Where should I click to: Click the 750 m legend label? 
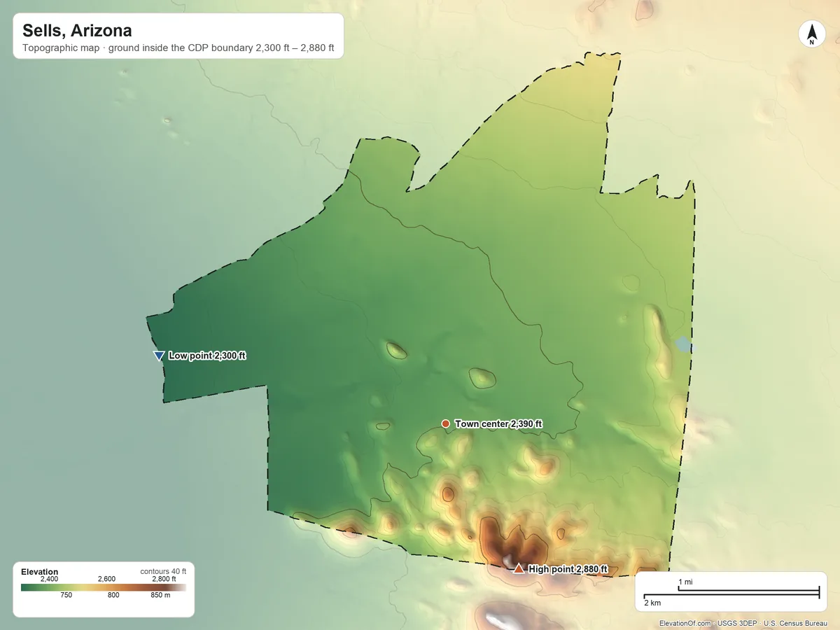pyautogui.click(x=66, y=596)
